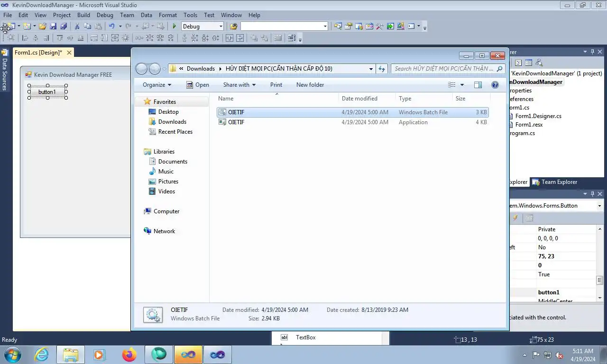Click the Copy icon in Visual Studio toolbar
607x364 pixels.
click(x=87, y=27)
